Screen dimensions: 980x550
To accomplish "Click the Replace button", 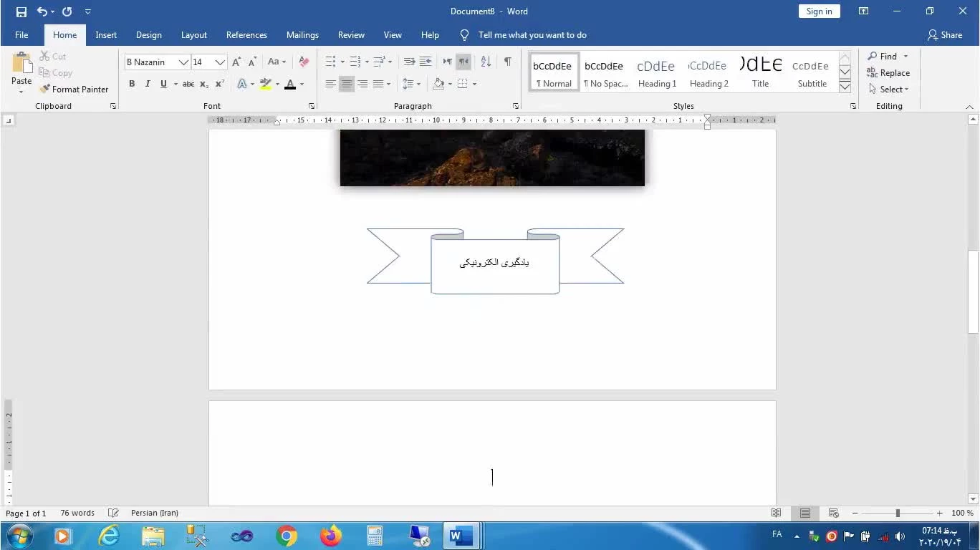I will point(888,73).
